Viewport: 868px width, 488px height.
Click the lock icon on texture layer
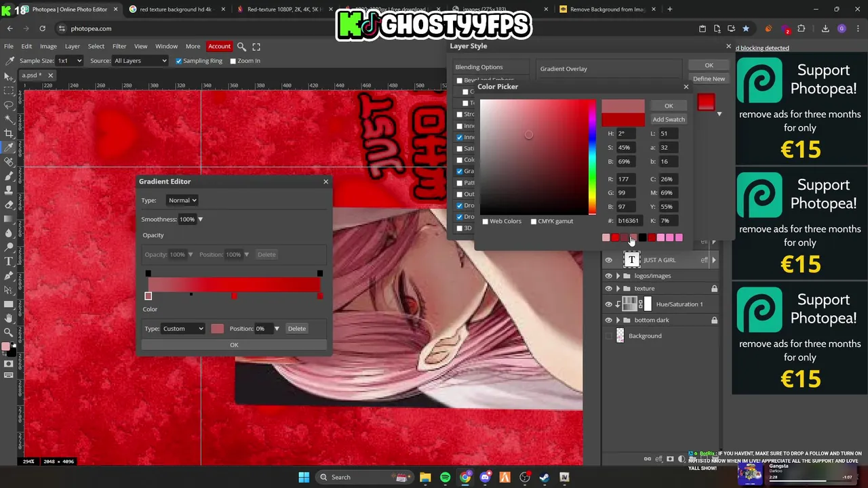(714, 289)
